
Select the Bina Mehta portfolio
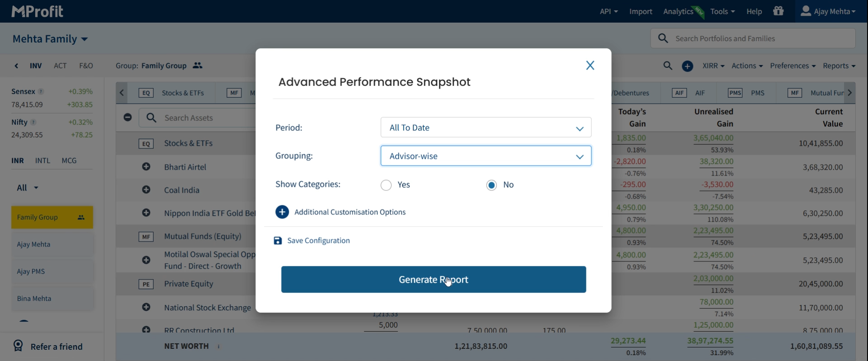tap(52, 299)
